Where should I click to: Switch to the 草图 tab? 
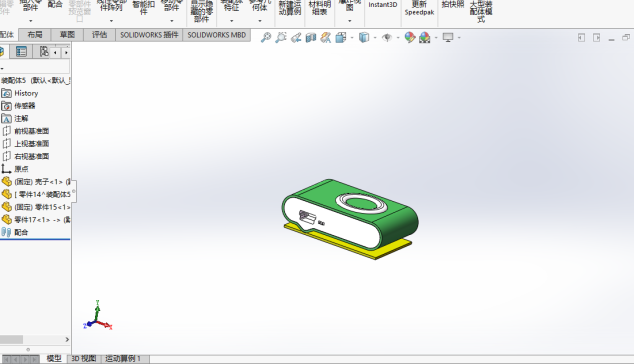tap(67, 35)
